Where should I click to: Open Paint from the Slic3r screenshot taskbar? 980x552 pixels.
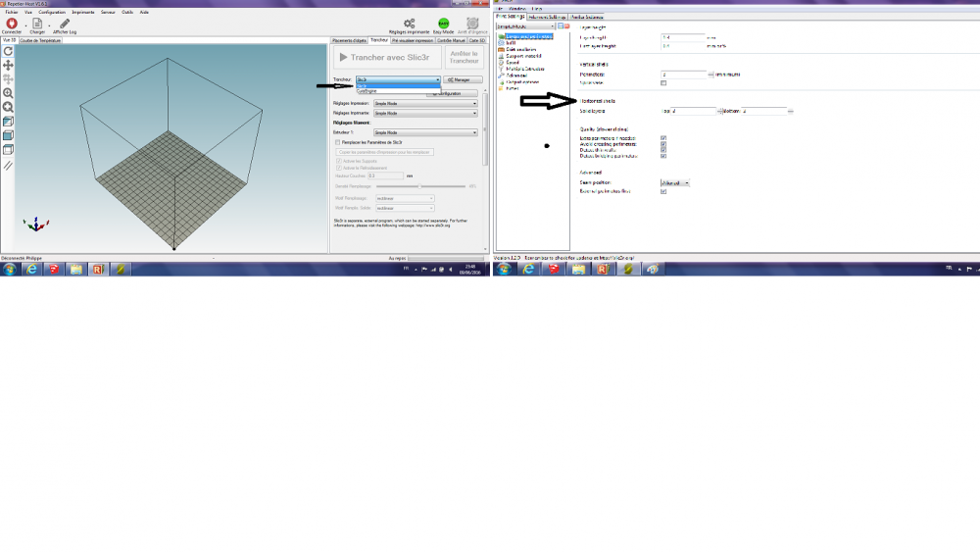point(652,269)
